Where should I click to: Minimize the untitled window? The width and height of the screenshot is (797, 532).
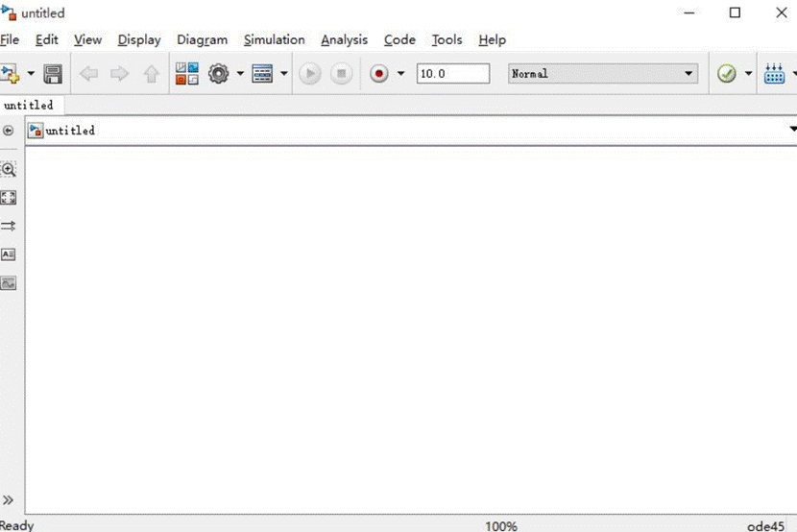(689, 12)
